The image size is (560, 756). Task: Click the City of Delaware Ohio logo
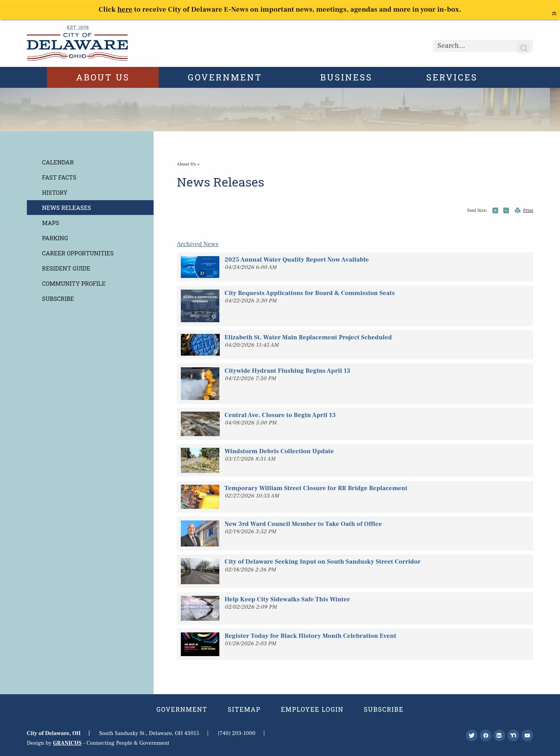pyautogui.click(x=77, y=43)
